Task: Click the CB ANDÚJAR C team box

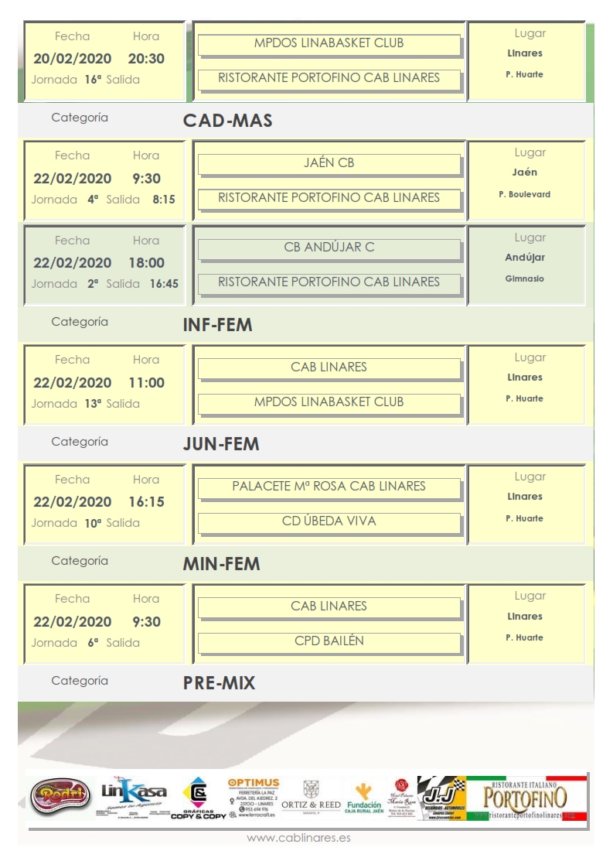Action: coord(329,248)
